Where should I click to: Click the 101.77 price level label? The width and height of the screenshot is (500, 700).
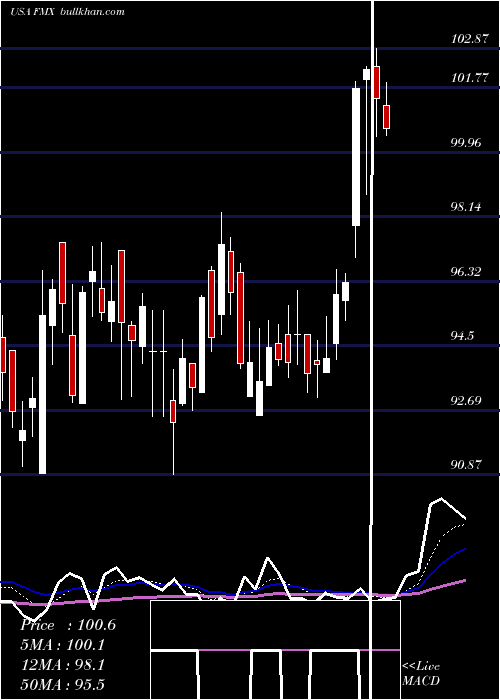coord(470,78)
